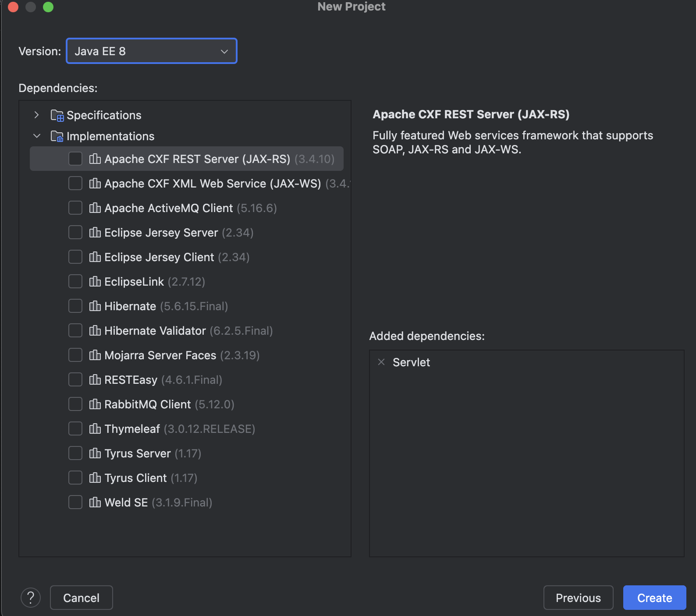Screen dimensions: 696x616
Task: Expand the Specifications tree node
Action: tap(37, 115)
